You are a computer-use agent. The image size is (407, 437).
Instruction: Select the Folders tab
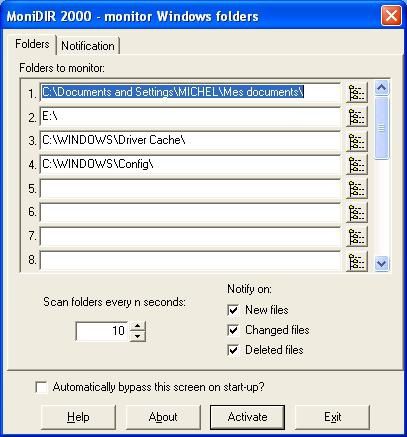[32, 44]
